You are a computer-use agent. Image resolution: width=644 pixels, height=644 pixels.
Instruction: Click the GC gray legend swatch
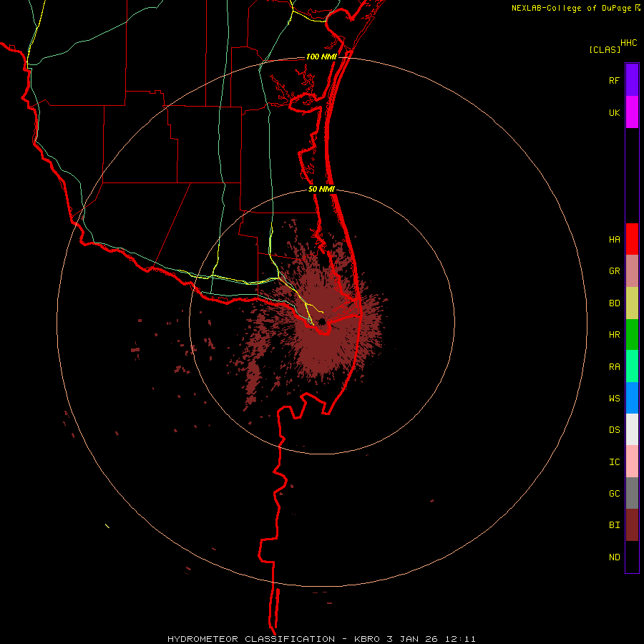(632, 493)
